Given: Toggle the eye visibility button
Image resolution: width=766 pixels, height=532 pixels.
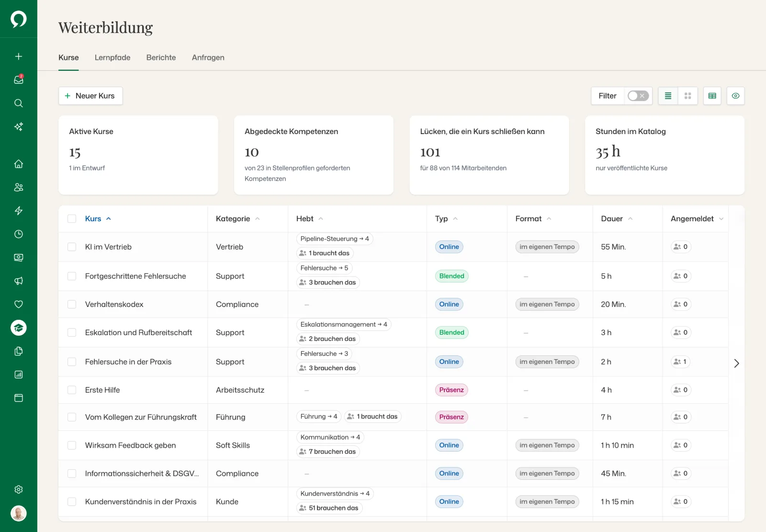Looking at the screenshot, I should pos(736,96).
